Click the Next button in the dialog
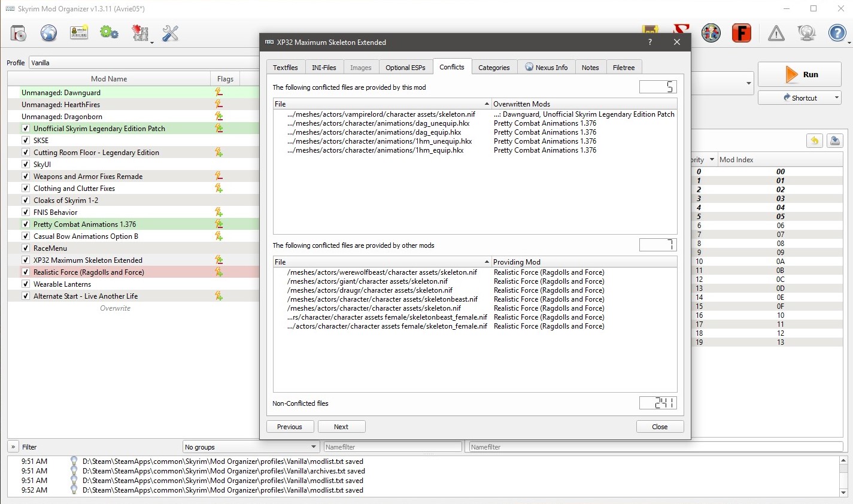This screenshot has width=853, height=504. pos(341,427)
